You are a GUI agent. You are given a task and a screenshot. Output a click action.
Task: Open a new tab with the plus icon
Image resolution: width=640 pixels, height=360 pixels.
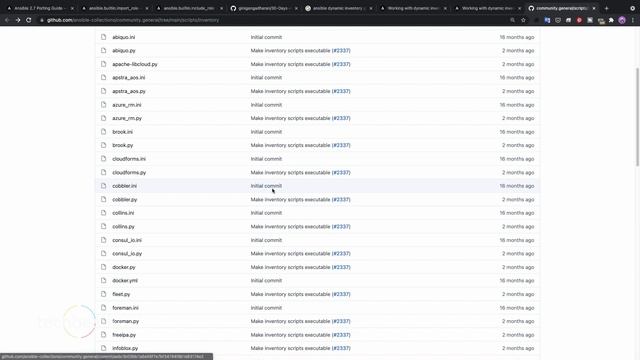607,8
